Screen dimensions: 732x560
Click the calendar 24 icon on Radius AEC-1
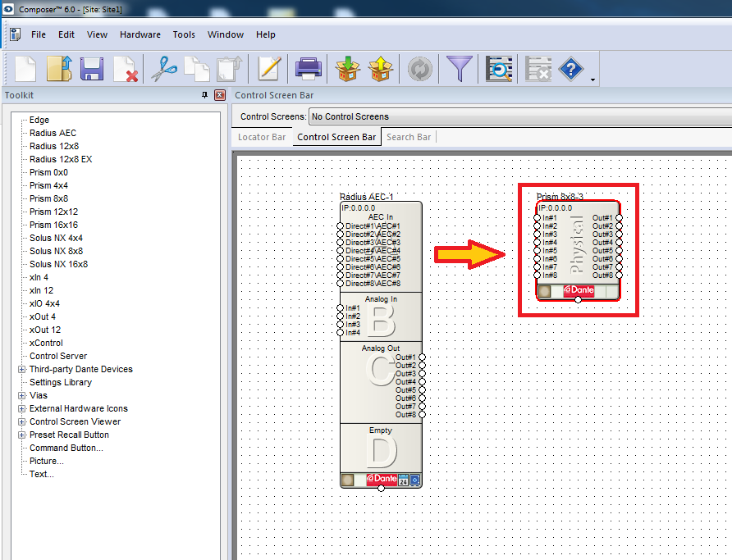coord(404,480)
